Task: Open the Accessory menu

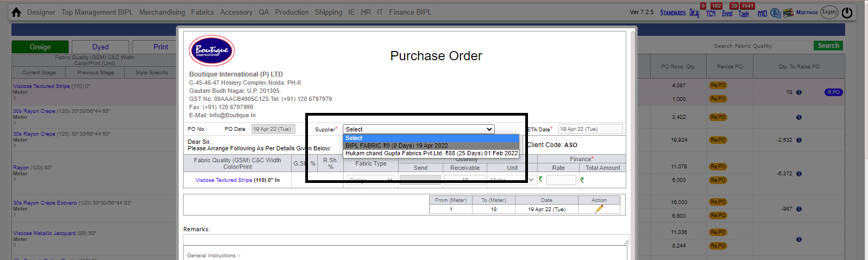Action: 236,12
